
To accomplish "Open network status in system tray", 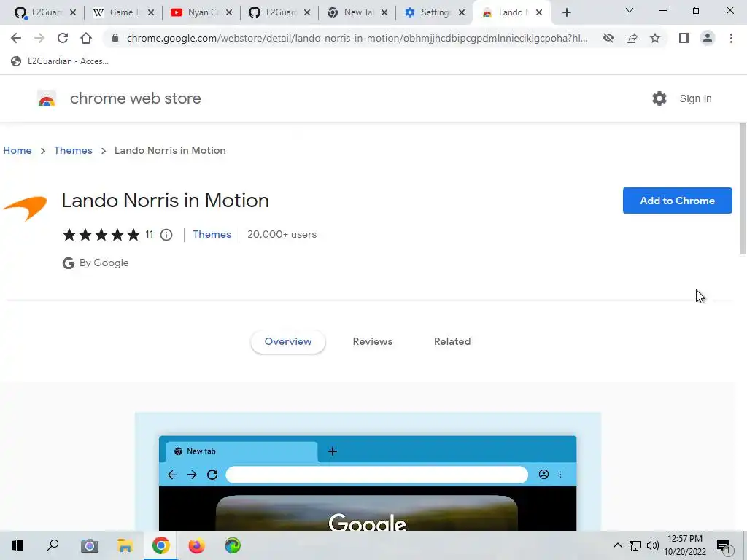I will (635, 545).
